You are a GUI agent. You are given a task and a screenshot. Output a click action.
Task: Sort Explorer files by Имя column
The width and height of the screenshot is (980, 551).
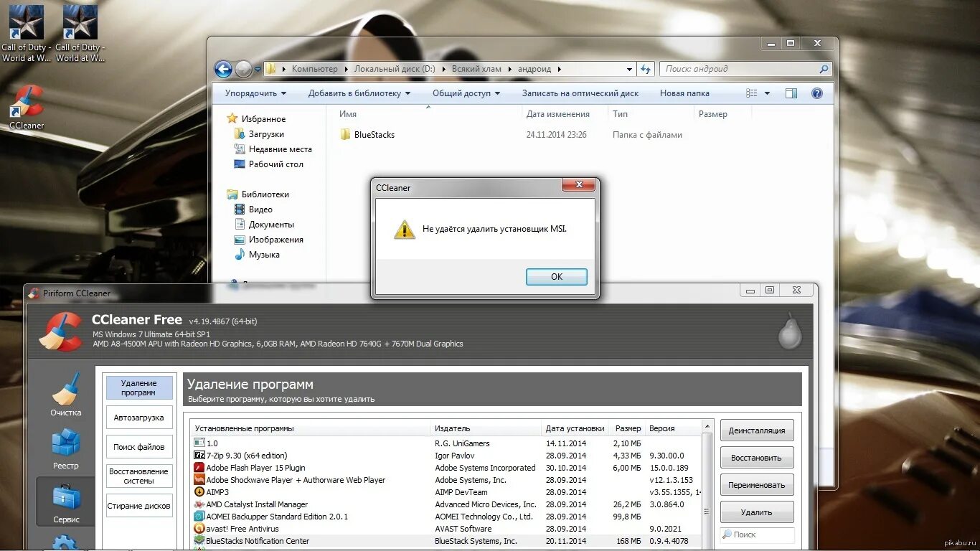point(428,114)
